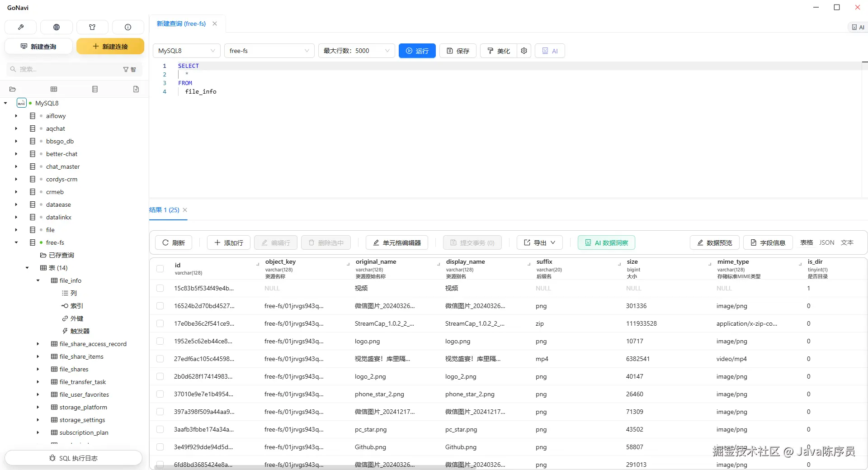Select the database view icon in sidebar
The image size is (868, 470).
[x=95, y=89]
